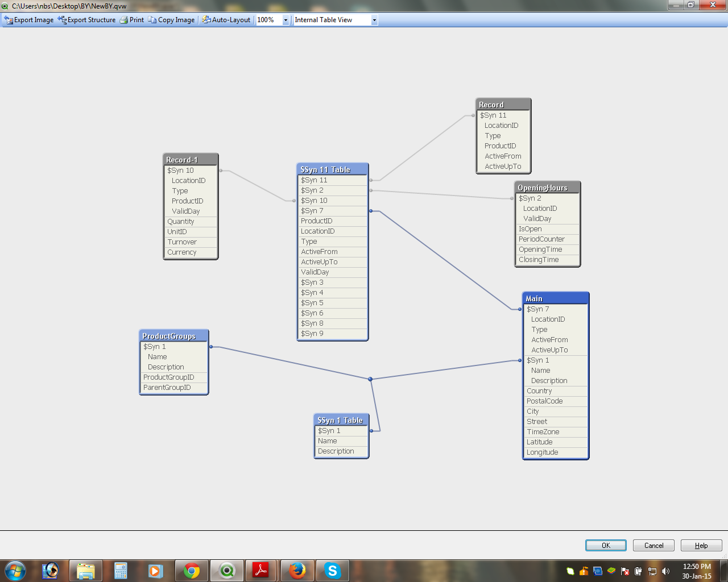Click the Turnover field in Record-1
This screenshot has height=582, width=728.
(182, 242)
